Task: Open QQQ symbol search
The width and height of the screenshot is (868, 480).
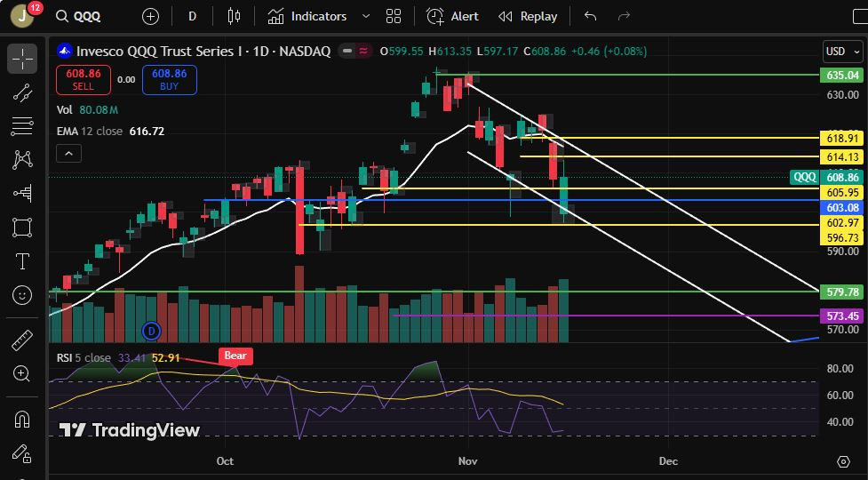Action: pyautogui.click(x=78, y=16)
